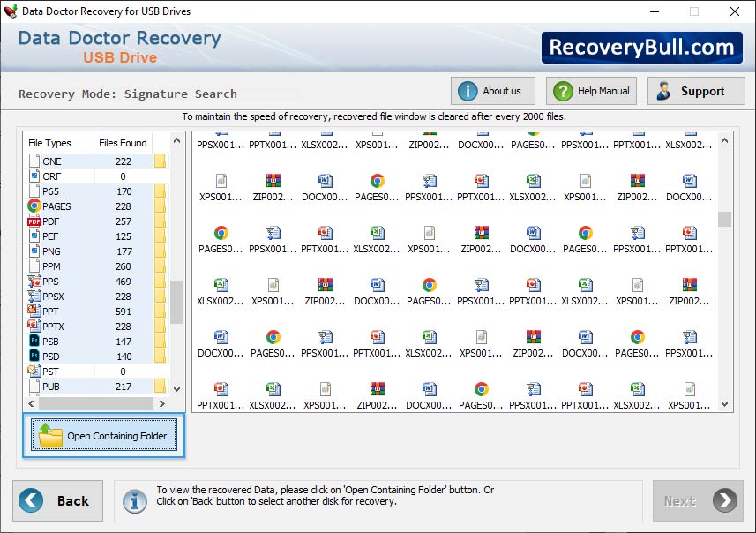Click the 257 count for PDF
Screen dimensions: 756x533
pos(123,221)
